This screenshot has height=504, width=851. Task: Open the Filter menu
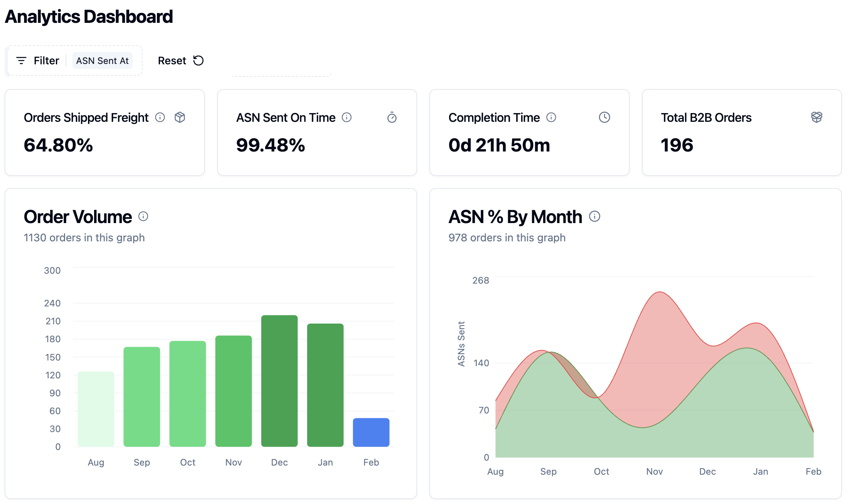coord(38,61)
